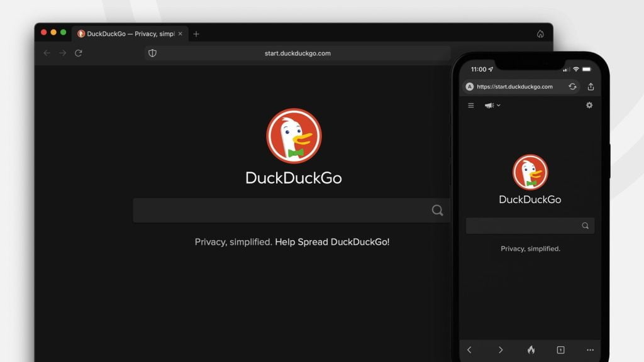Click the home icon in the desktop toolbar
Image resolution: width=644 pixels, height=362 pixels.
pyautogui.click(x=541, y=33)
